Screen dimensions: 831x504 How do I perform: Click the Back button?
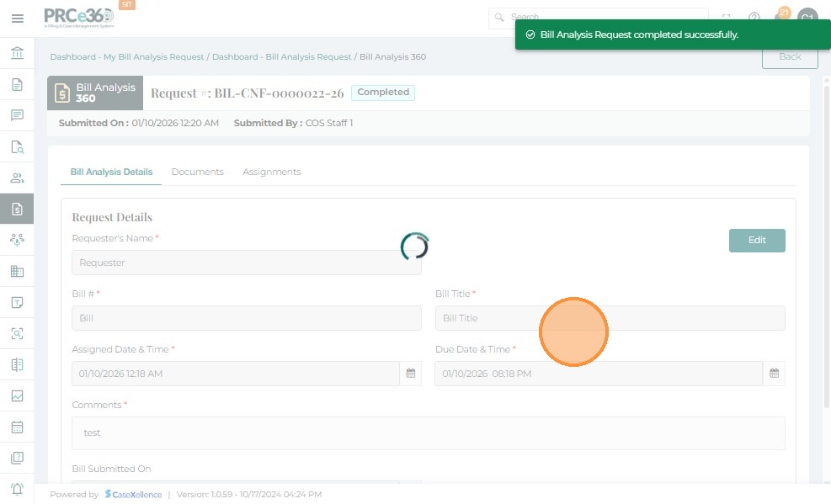coord(790,56)
